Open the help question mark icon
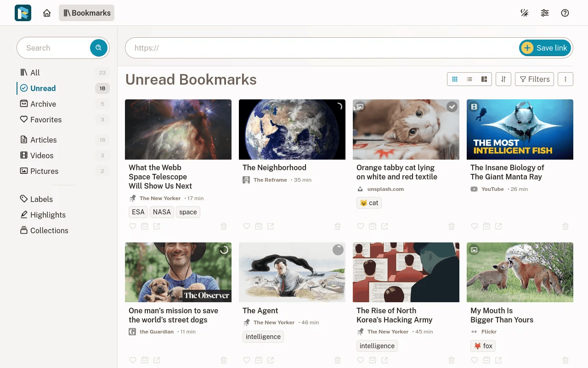588x368 pixels. click(x=565, y=13)
